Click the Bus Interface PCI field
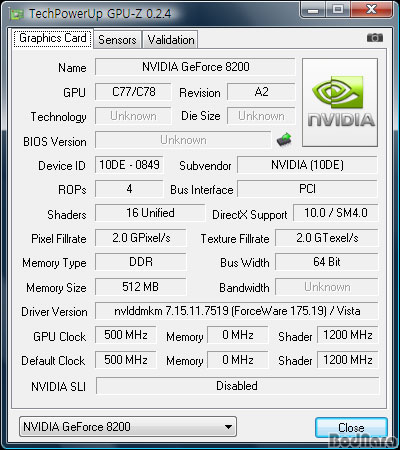This screenshot has width=400, height=450. click(307, 189)
